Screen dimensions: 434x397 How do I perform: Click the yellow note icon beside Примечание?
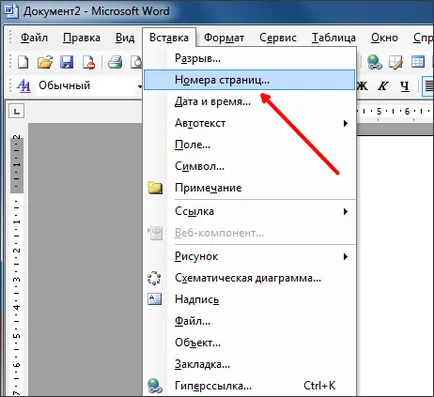click(155, 188)
